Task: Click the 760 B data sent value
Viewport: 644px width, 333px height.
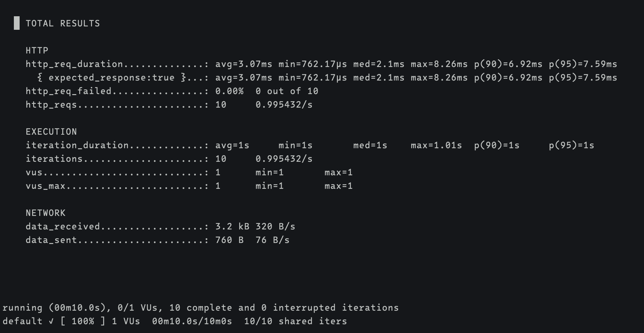Action: click(229, 240)
